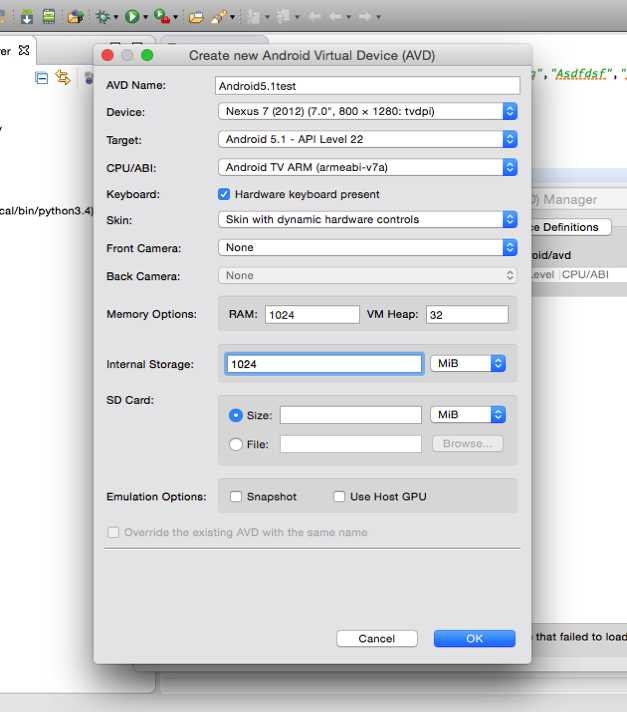Screen dimensions: 627x712
Task: Open the CPU/ABI dropdown
Action: 367,167
